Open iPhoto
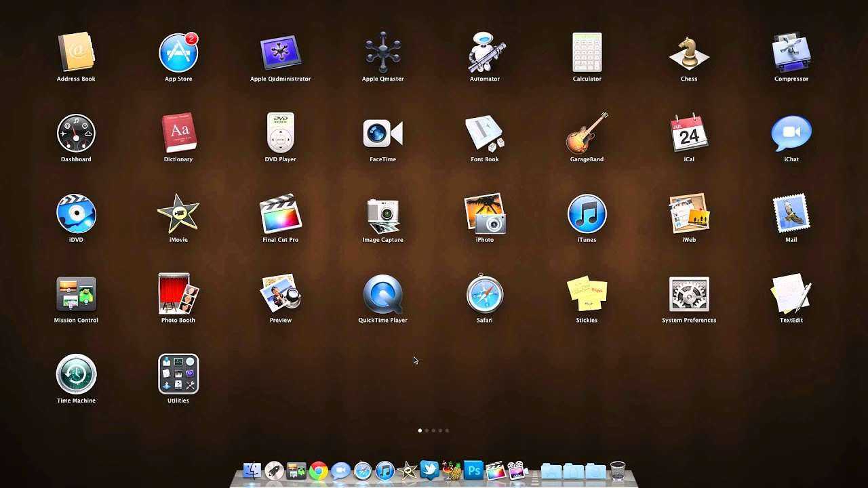Viewport: 868px width, 488px height. [485, 213]
